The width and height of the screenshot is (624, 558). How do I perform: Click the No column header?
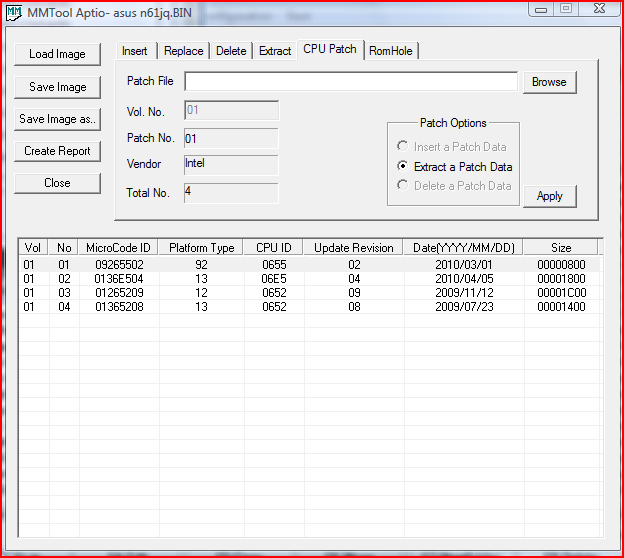pos(64,248)
